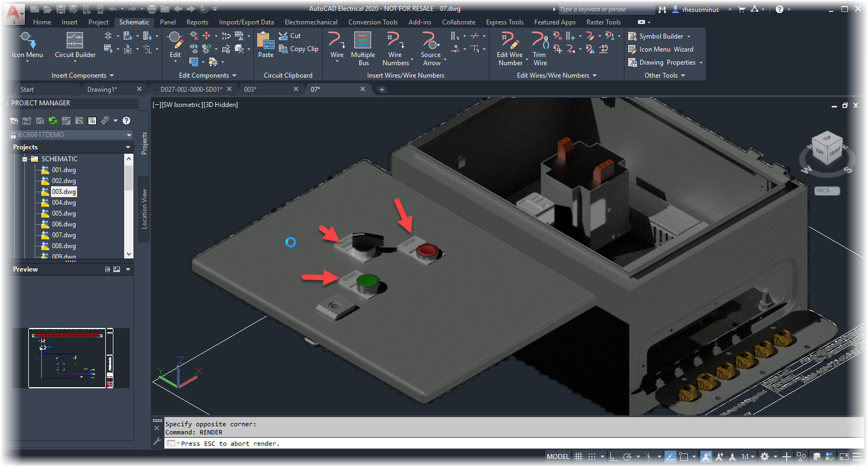Screen dimensions: 868x467
Task: Click the green Refresh icon in Project Manager
Action: coord(53,121)
